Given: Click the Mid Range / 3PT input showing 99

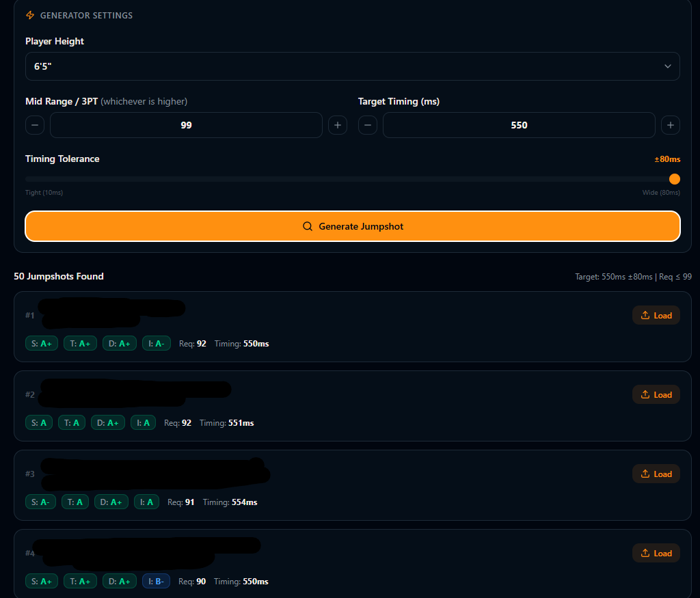Looking at the screenshot, I should (x=186, y=125).
